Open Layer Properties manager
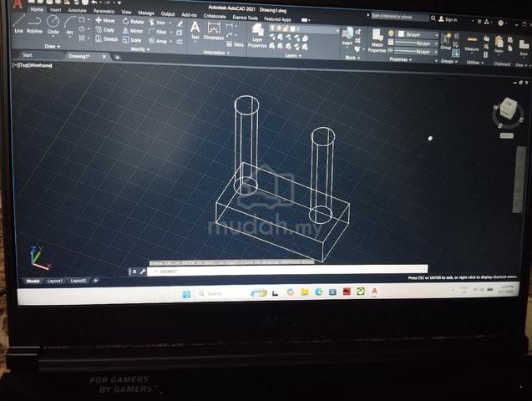The height and width of the screenshot is (401, 532). pyautogui.click(x=257, y=36)
